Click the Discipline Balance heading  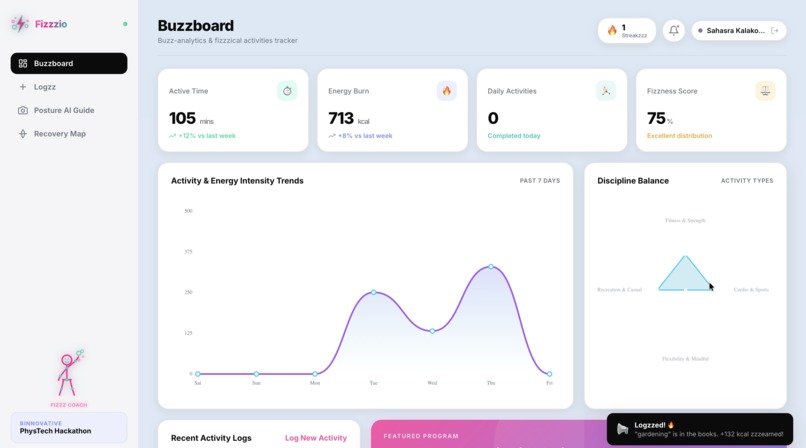point(633,181)
